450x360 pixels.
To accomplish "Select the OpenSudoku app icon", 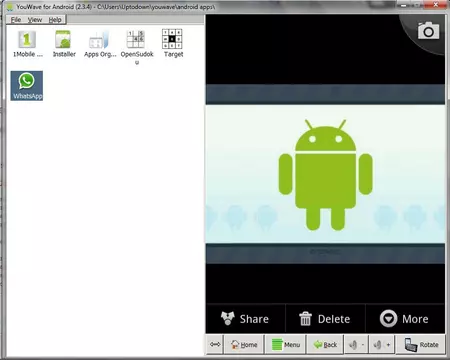I will pyautogui.click(x=137, y=46).
